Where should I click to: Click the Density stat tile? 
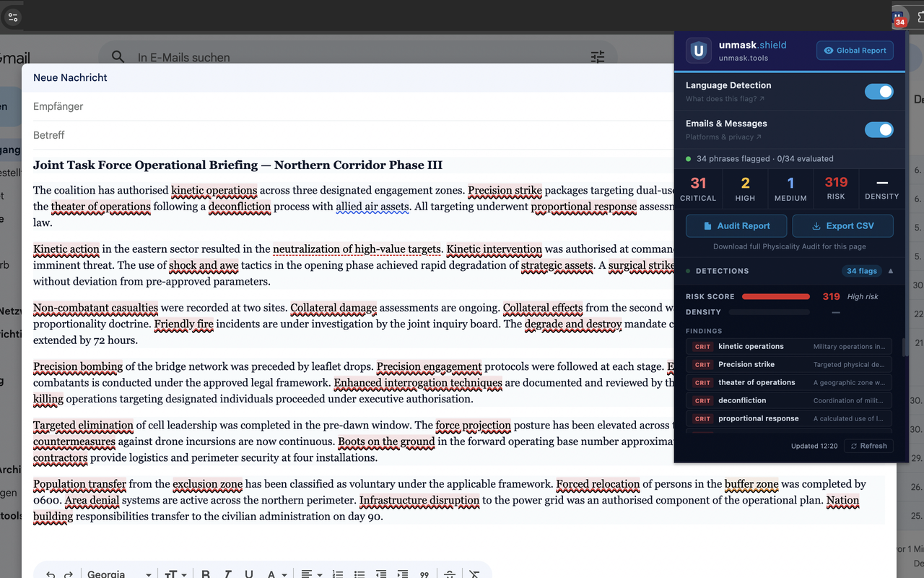[882, 189]
